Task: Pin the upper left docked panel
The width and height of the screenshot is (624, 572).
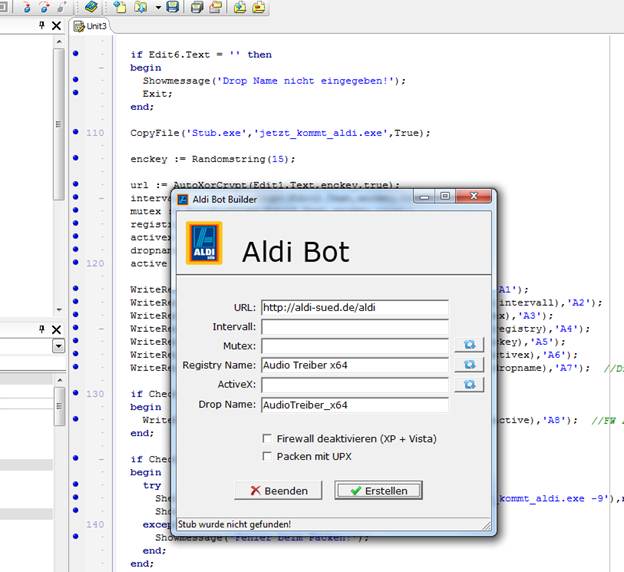Action: pyautogui.click(x=42, y=26)
